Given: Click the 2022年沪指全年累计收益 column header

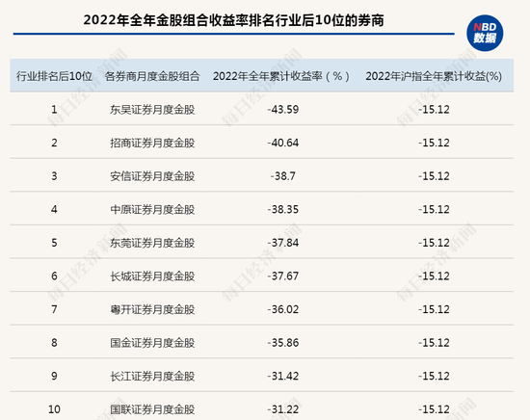Looking at the screenshot, I should click(434, 76).
